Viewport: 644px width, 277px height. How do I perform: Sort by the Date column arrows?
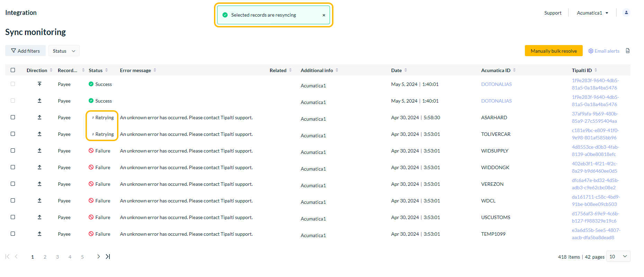pos(405,70)
